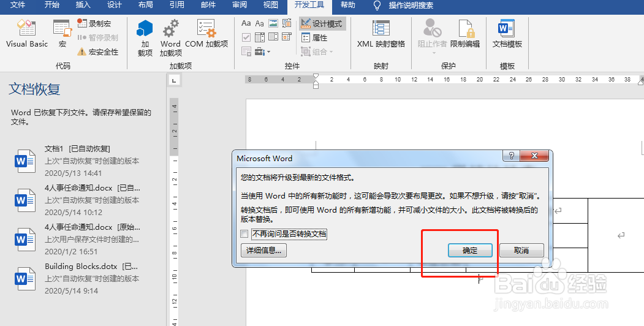
Task: Click Pause Recording (暂停录制)
Action: point(98,38)
